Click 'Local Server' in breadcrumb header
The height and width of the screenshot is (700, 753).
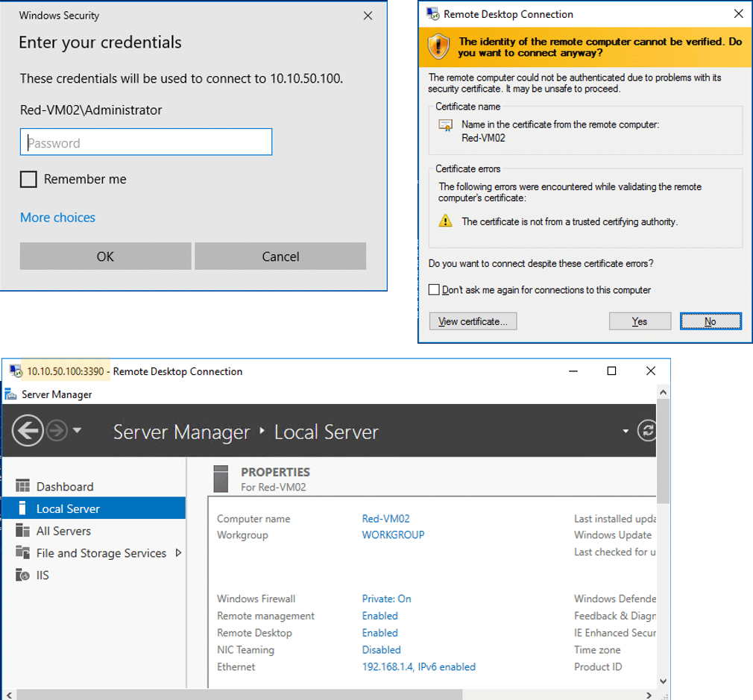[x=326, y=432]
